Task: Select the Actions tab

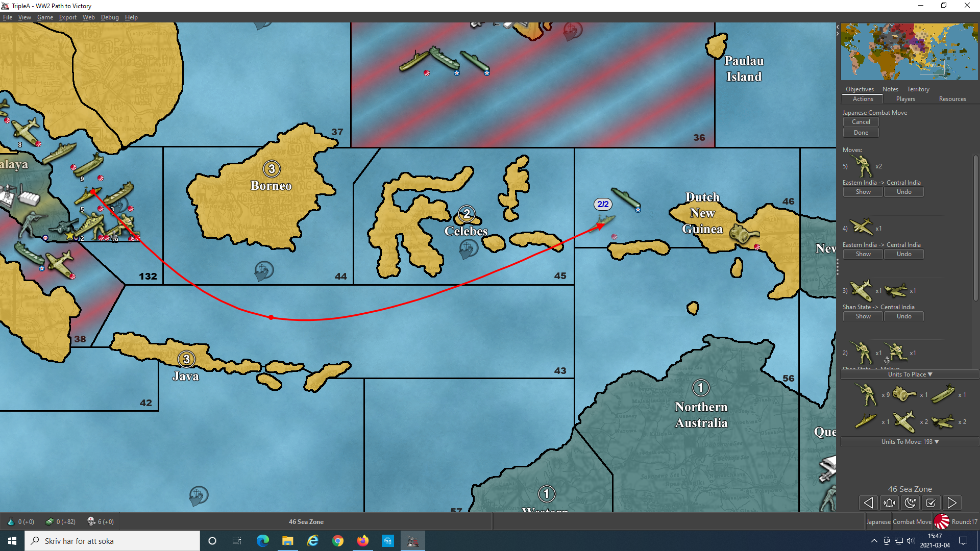Action: click(x=863, y=99)
